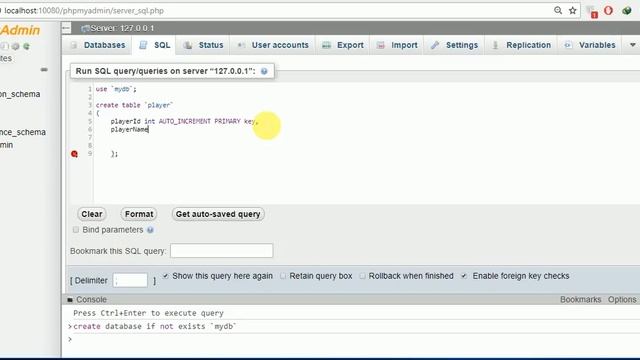
Task: Toggle Enable foreign key checks
Action: (x=464, y=276)
